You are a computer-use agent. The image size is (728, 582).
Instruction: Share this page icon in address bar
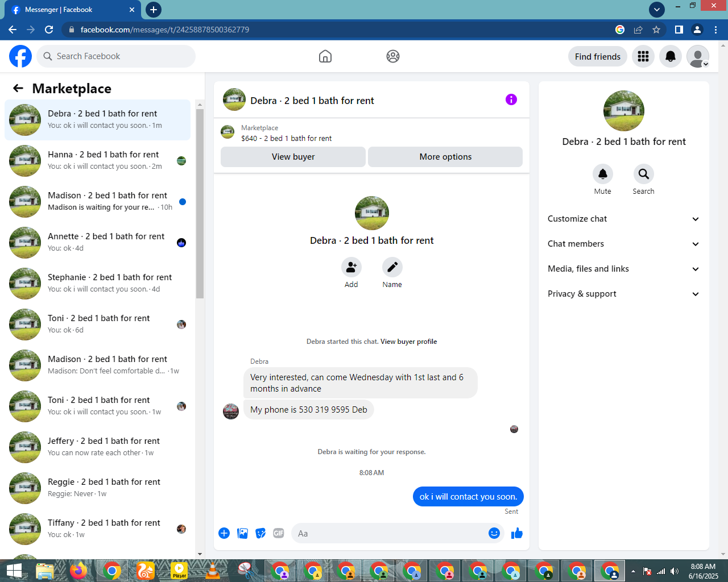[x=638, y=30]
